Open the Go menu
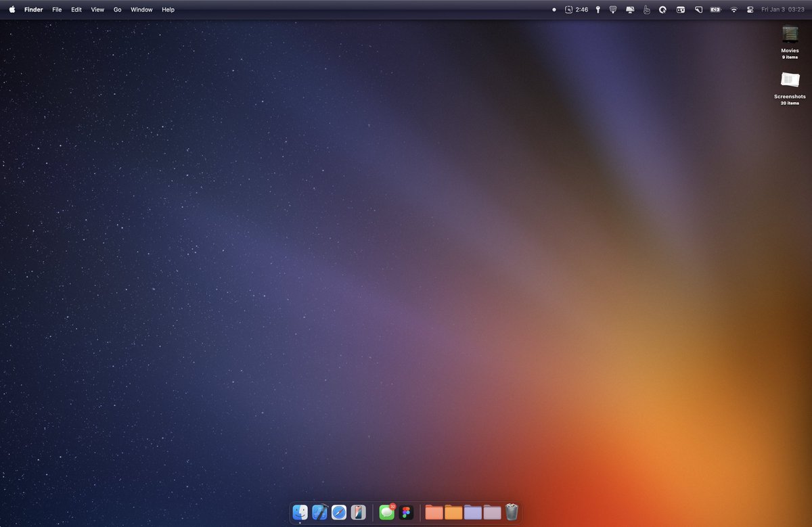The height and width of the screenshot is (527, 812). (x=118, y=9)
